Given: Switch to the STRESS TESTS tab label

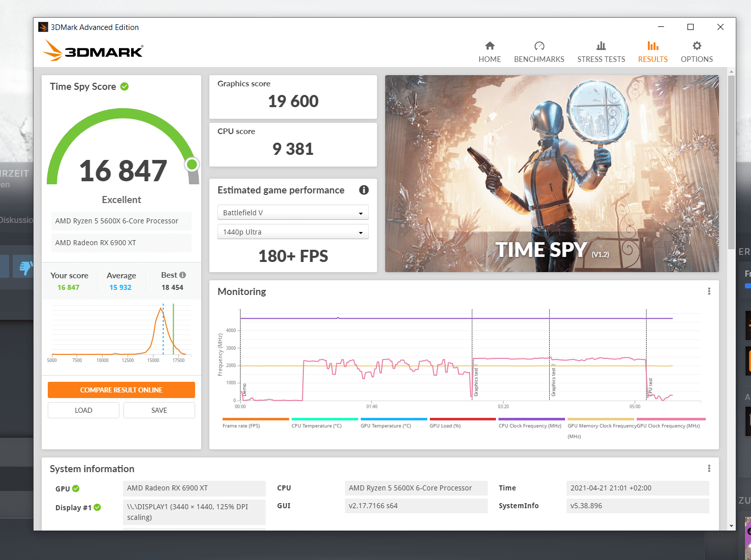Looking at the screenshot, I should click(601, 59).
